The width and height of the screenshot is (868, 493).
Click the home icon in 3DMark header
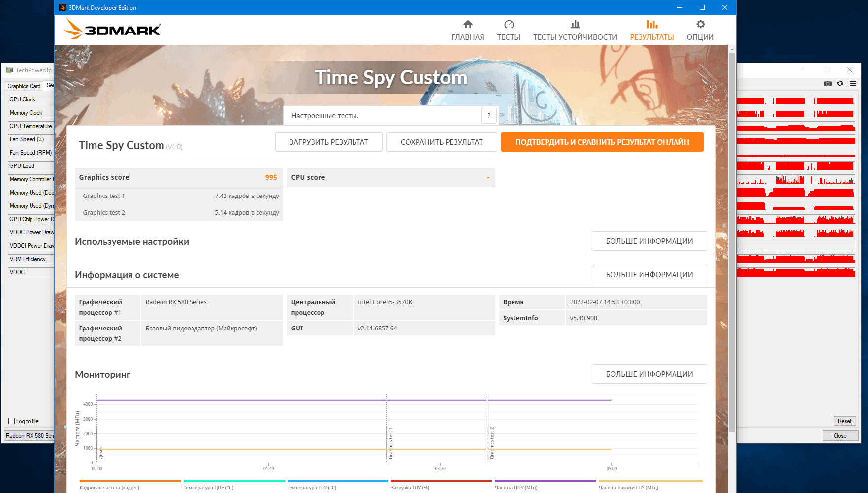tap(468, 24)
